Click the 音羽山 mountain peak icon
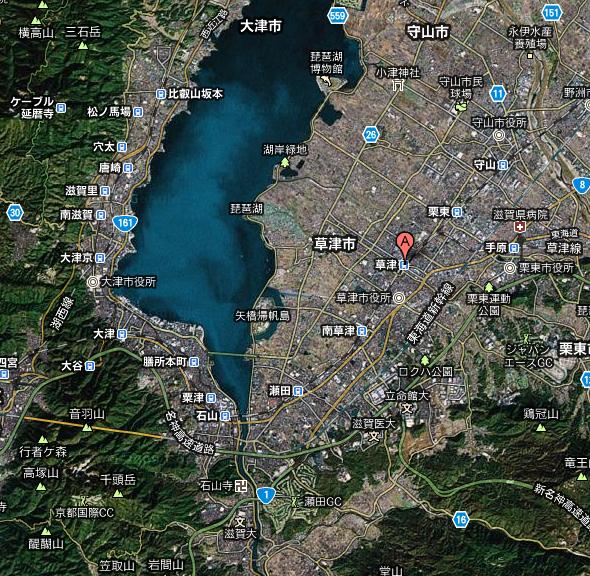Image resolution: width=590 pixels, height=576 pixels. (87, 428)
